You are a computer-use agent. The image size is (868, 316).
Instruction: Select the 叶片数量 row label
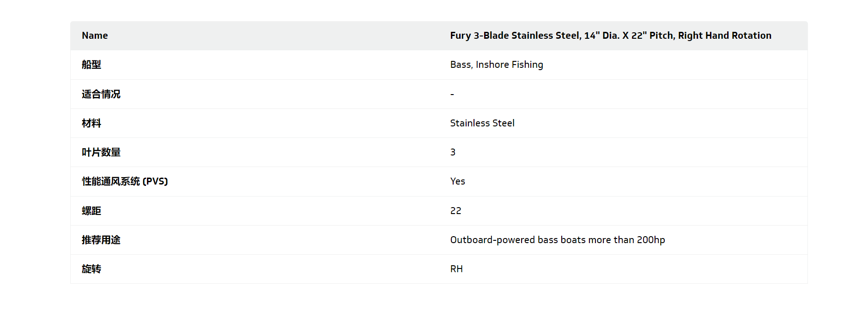101,152
